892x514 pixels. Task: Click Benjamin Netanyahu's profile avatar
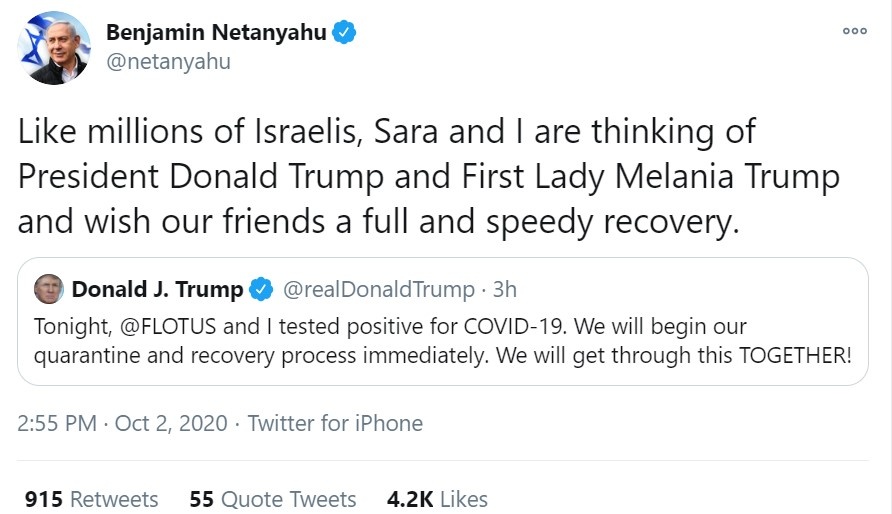click(54, 48)
